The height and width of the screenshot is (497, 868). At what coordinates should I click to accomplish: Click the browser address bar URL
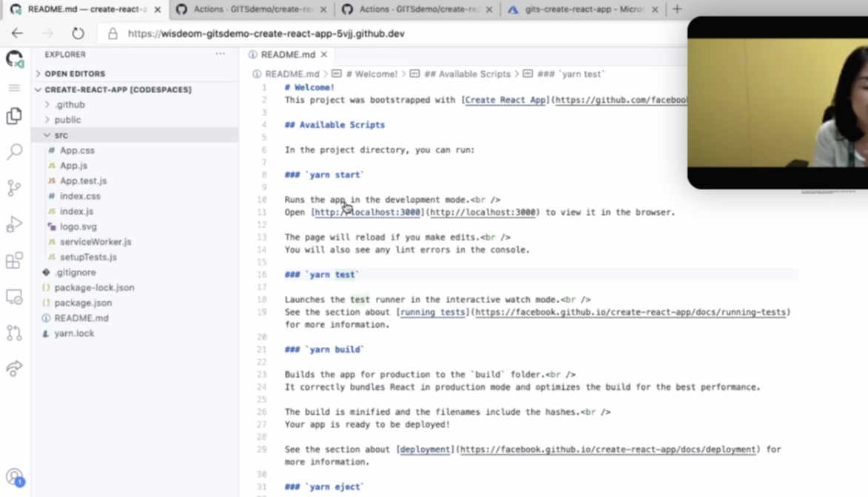266,34
